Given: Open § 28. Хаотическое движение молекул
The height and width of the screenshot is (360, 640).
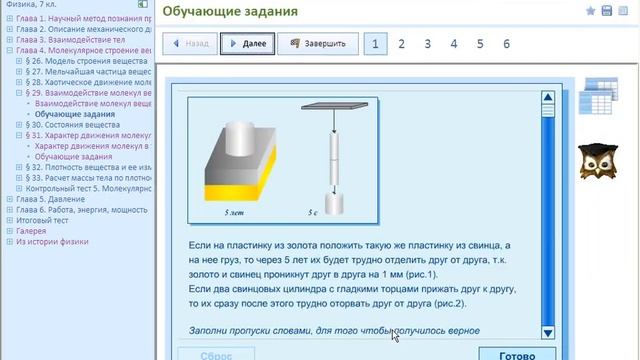Looking at the screenshot, I should [88, 82].
